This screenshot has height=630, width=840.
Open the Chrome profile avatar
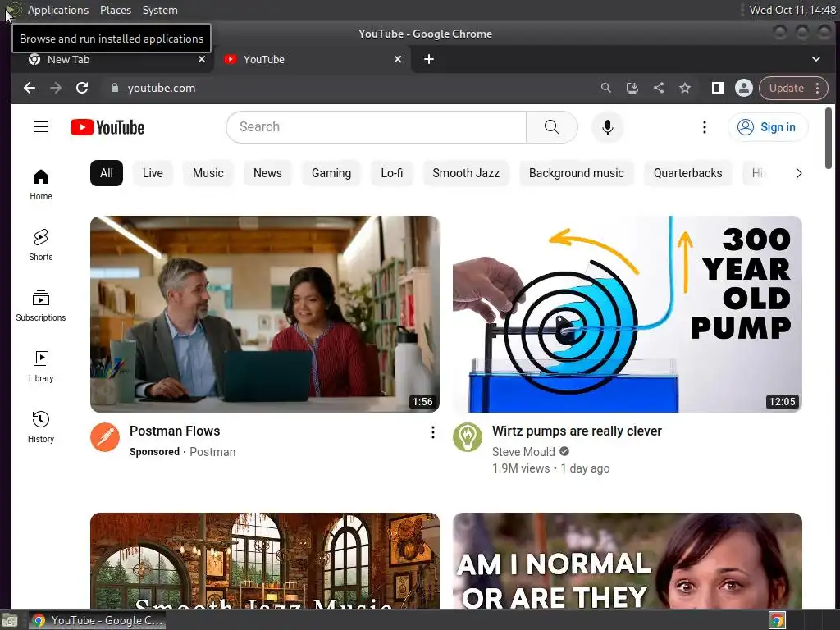743,88
